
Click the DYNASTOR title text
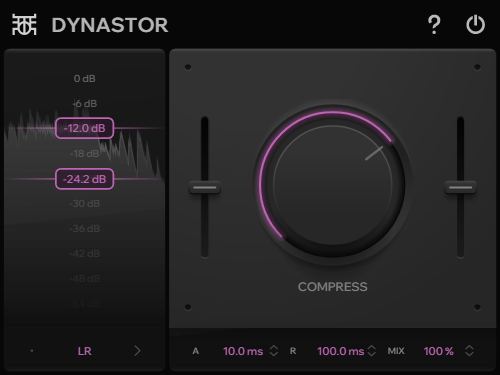(x=110, y=25)
